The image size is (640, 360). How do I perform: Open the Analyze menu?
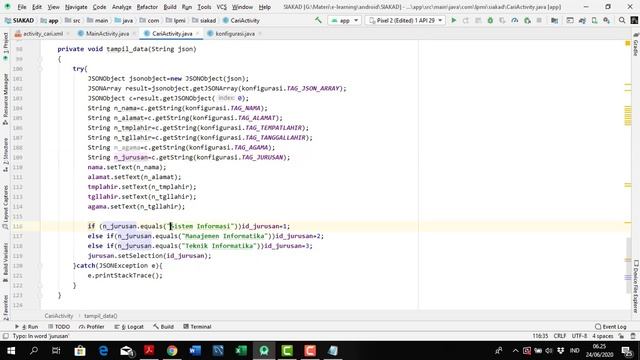[x=121, y=7]
